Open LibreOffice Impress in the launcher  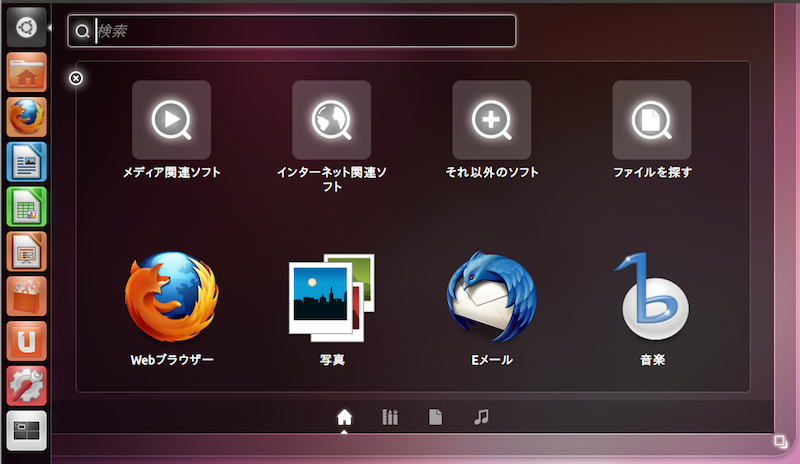27,252
